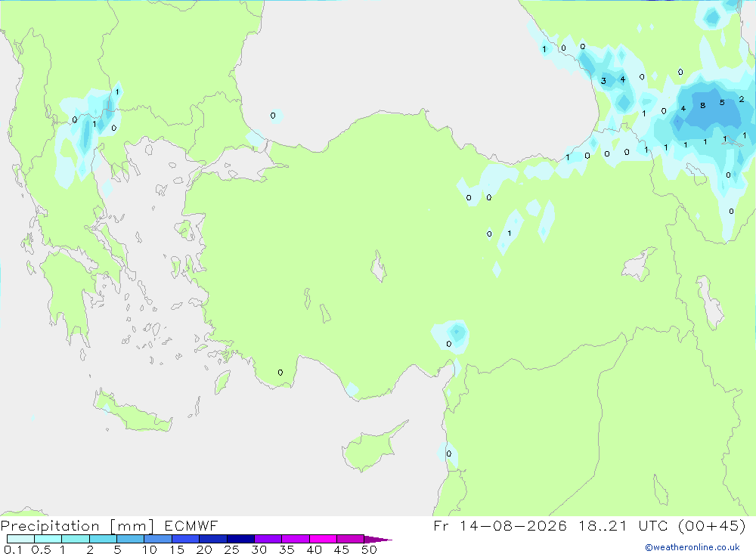Viewport: 756px width, 554px height.
Task: Select the 40–45 mm legend swatch
Action: pyautogui.click(x=323, y=539)
